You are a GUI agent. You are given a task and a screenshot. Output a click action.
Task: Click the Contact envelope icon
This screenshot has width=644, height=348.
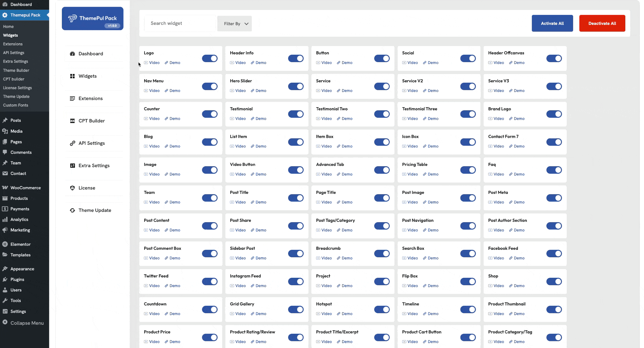coord(5,174)
